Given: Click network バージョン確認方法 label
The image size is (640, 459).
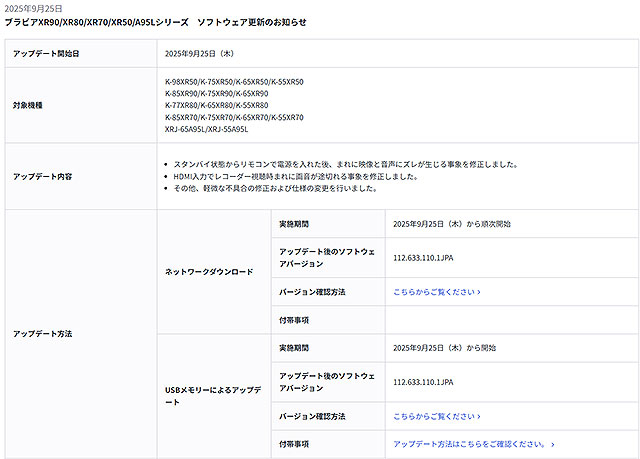Looking at the screenshot, I should point(312,292).
